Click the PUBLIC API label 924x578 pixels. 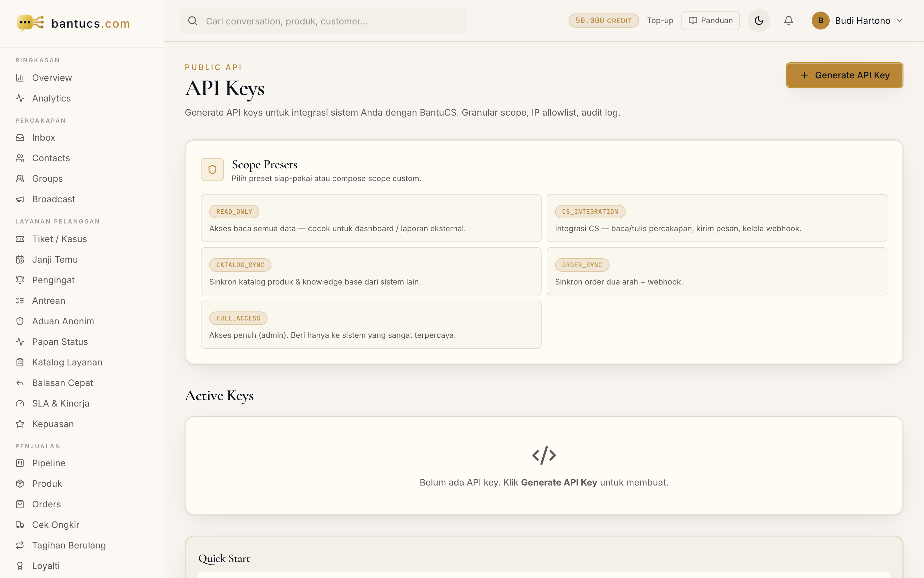click(213, 67)
